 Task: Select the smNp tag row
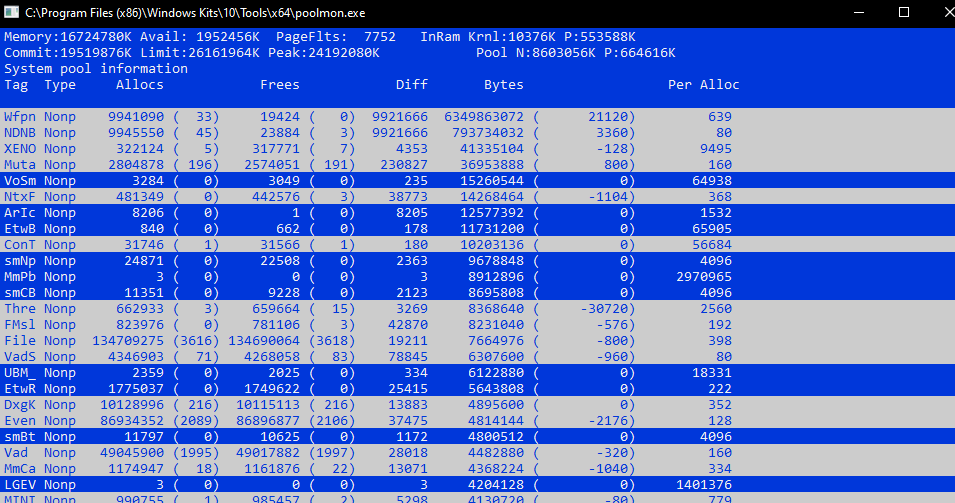(x=478, y=260)
